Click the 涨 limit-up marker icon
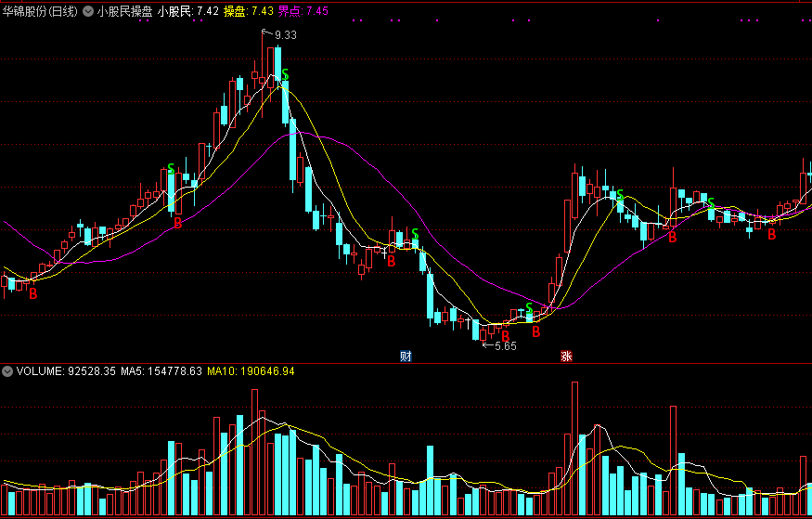The height and width of the screenshot is (519, 812). point(566,356)
